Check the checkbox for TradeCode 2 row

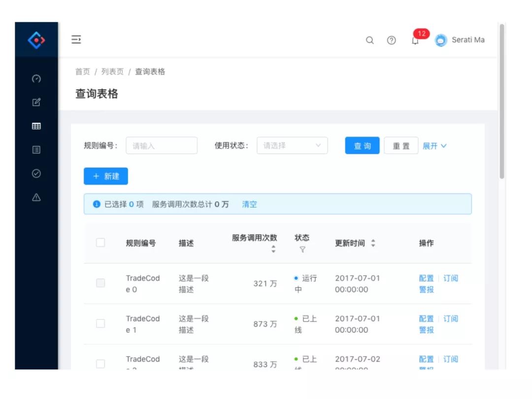100,364
